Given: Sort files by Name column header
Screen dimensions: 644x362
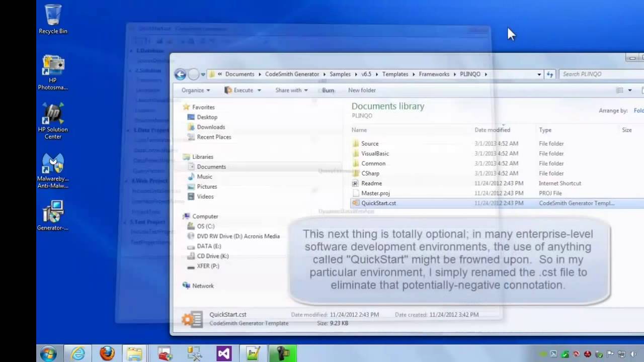Looking at the screenshot, I should click(x=359, y=130).
